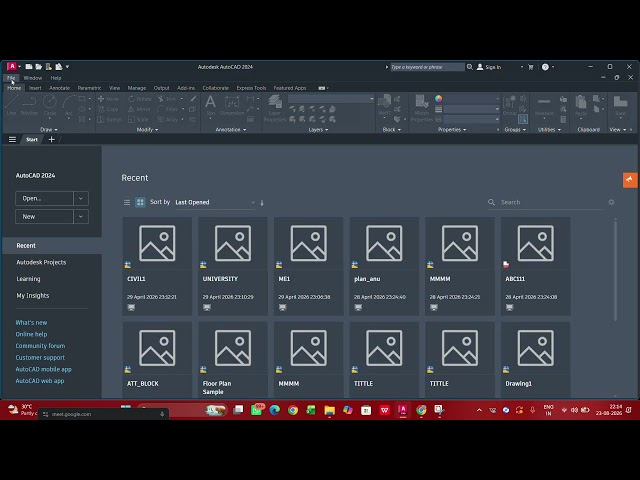This screenshot has height=480, width=640.
Task: Click File Explorer in Windows taskbar
Action: 329,410
